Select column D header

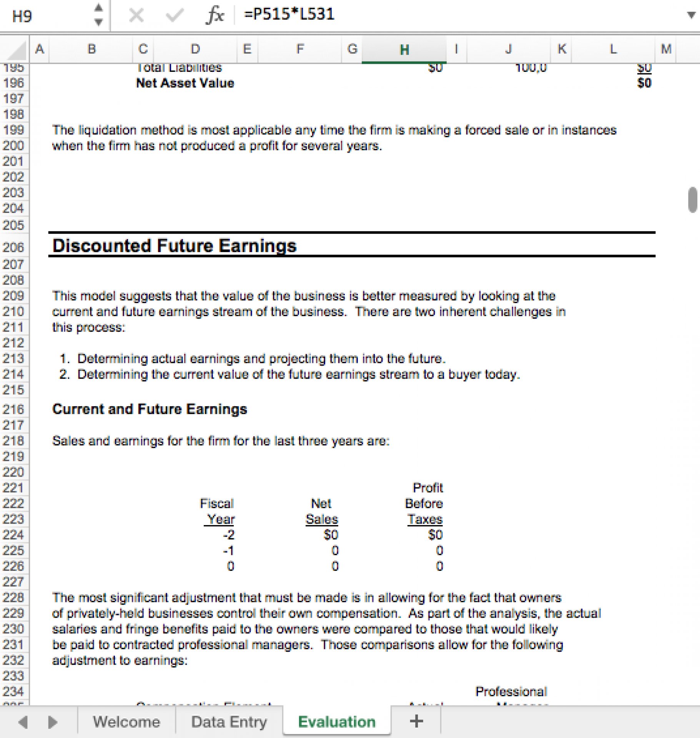195,49
